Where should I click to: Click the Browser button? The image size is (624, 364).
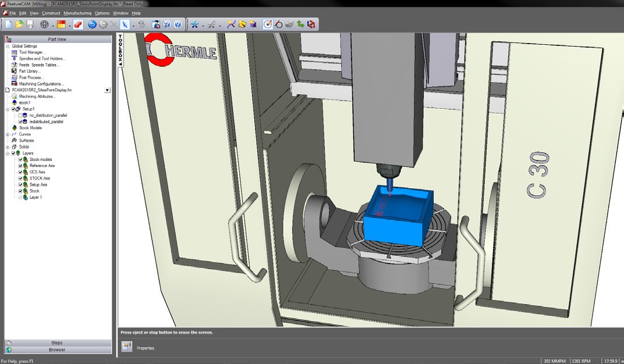[x=57, y=350]
